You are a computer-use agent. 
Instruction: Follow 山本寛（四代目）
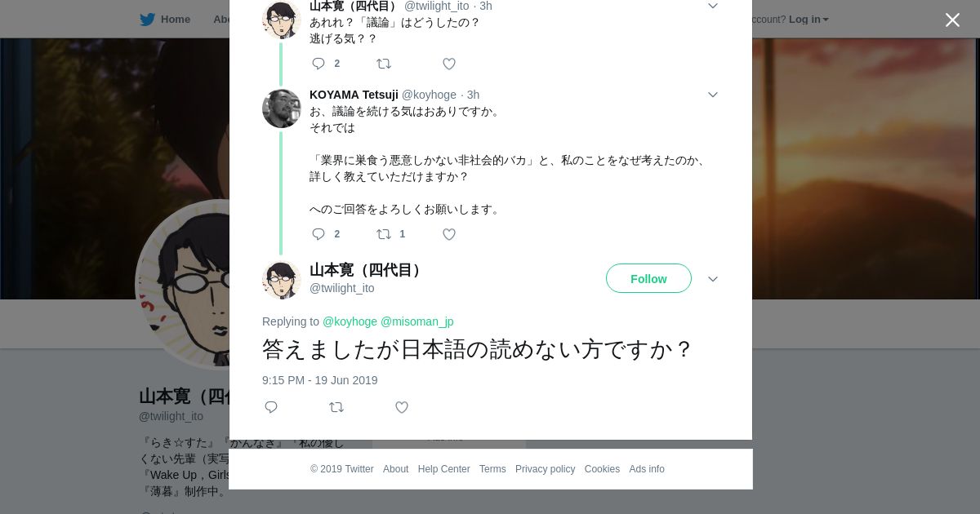tap(648, 278)
